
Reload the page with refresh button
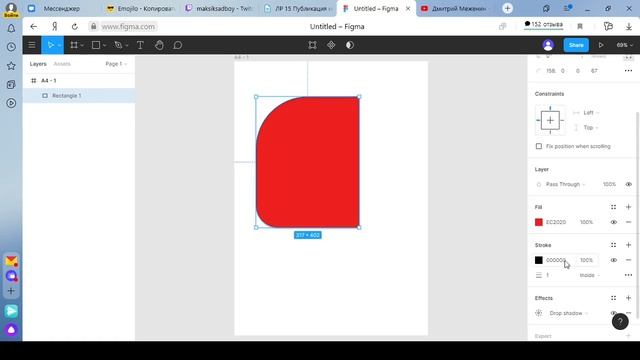pyautogui.click(x=74, y=27)
